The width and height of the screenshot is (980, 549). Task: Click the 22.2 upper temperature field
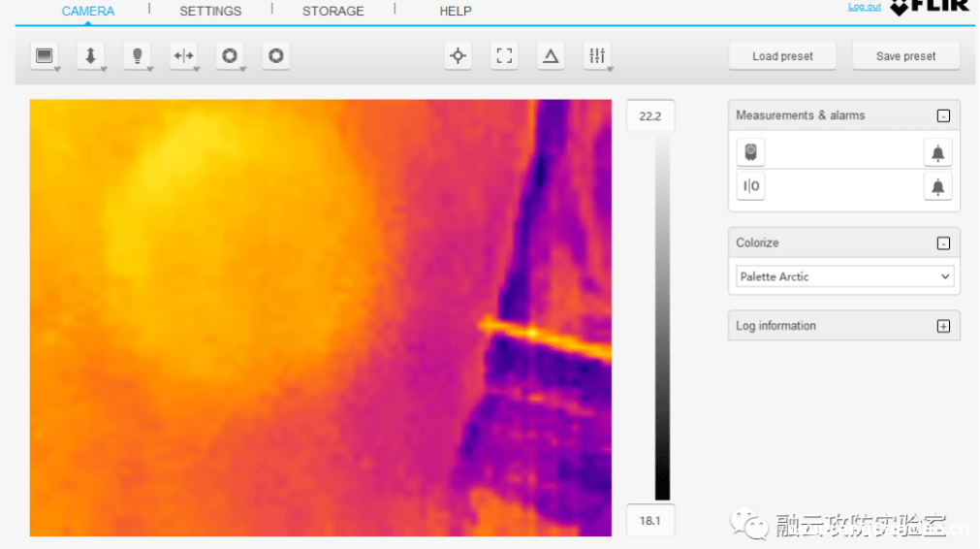[x=650, y=116]
